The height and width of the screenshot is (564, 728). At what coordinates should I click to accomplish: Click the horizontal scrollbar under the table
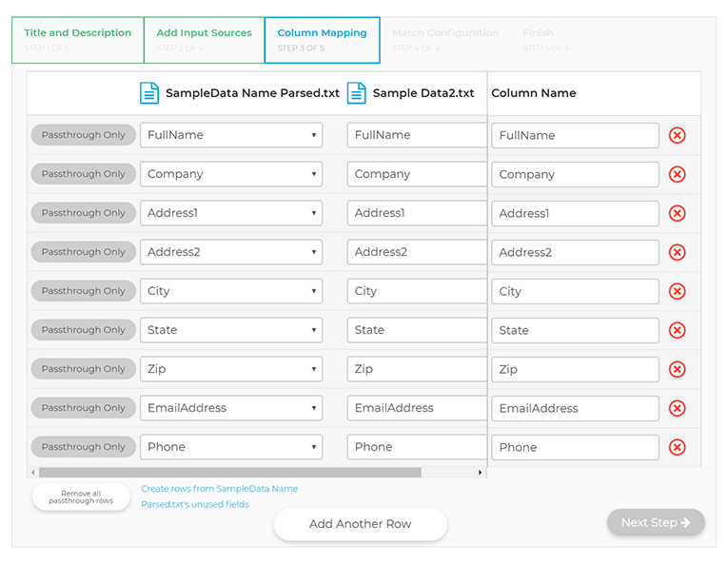(x=229, y=473)
